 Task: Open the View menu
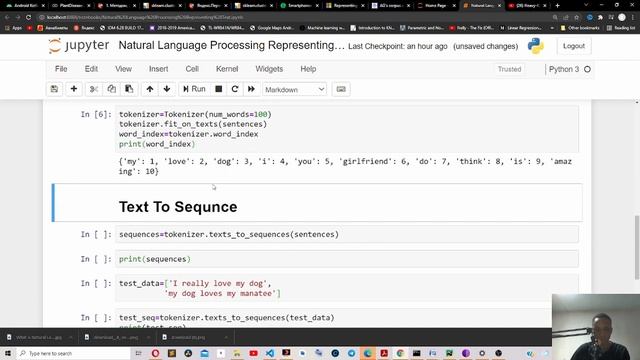click(x=123, y=69)
